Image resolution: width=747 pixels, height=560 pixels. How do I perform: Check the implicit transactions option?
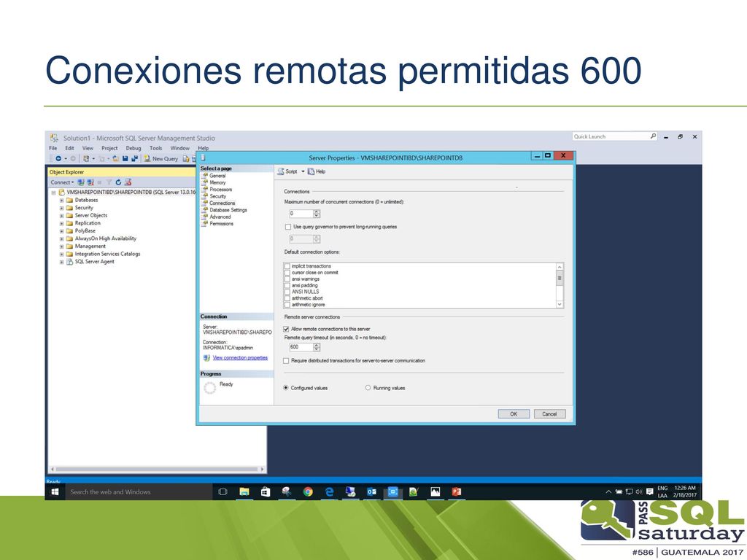click(x=287, y=266)
